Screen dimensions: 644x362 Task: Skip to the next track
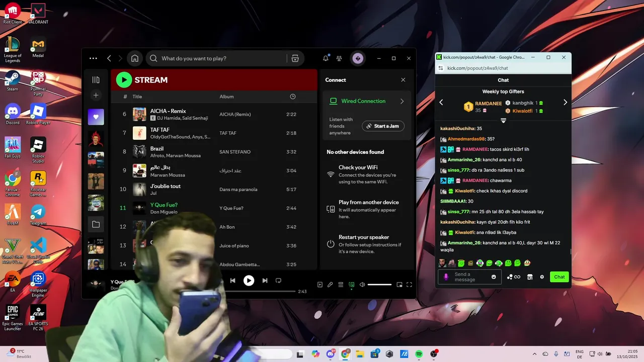click(265, 281)
